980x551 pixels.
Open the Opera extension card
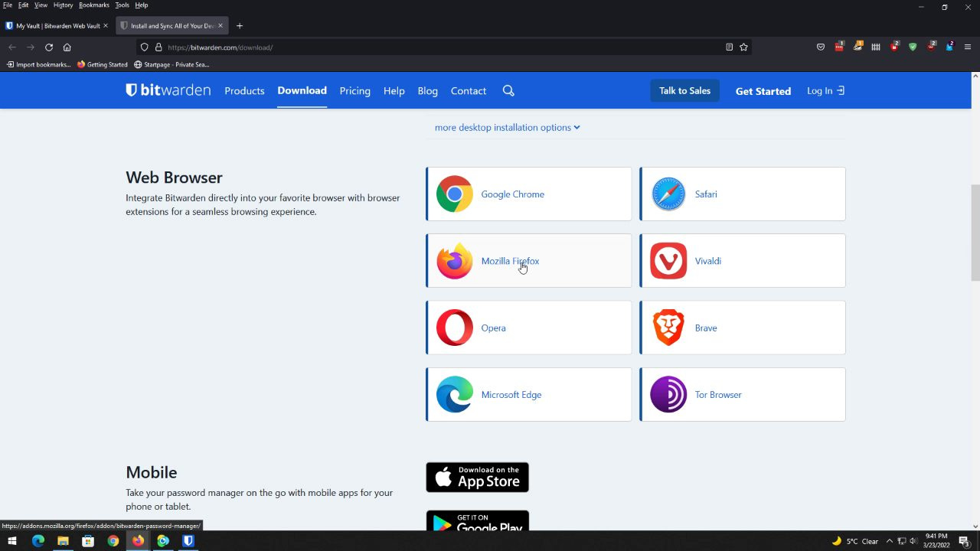(529, 328)
